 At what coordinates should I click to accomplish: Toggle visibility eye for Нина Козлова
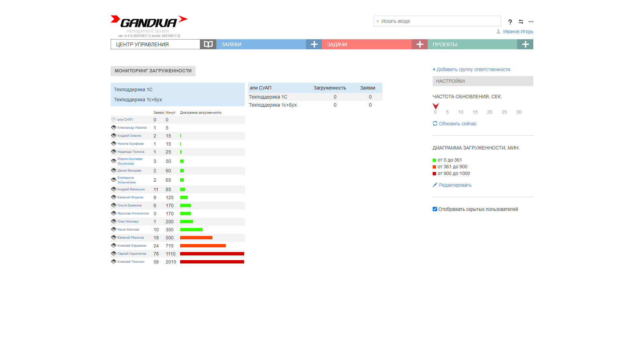pos(114,229)
